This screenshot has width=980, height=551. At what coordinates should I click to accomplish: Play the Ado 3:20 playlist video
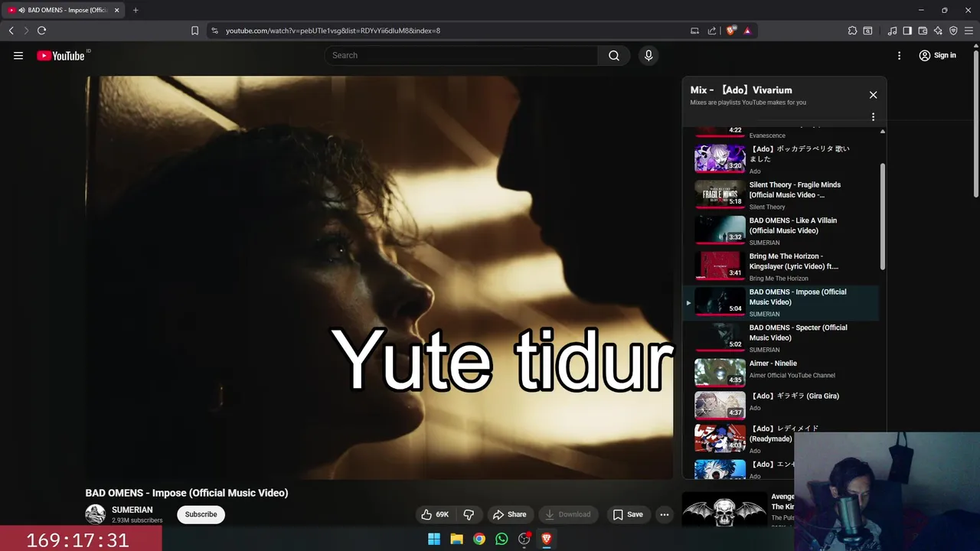pyautogui.click(x=780, y=158)
